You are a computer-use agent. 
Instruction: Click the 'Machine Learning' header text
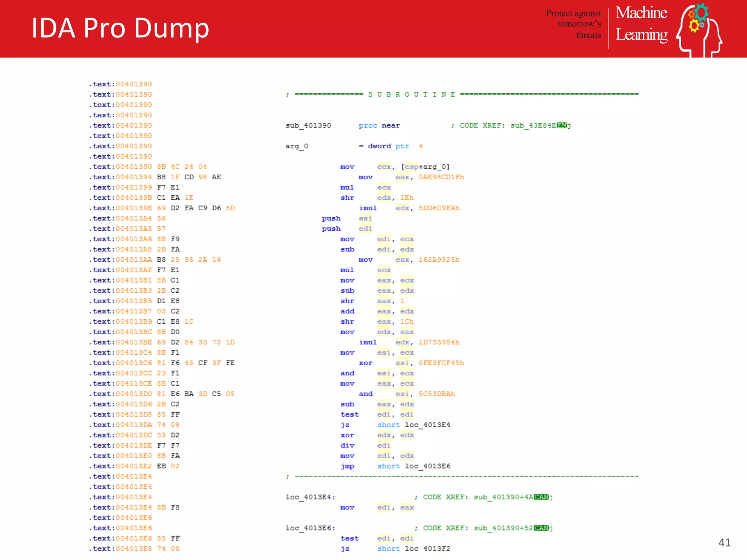pyautogui.click(x=642, y=24)
